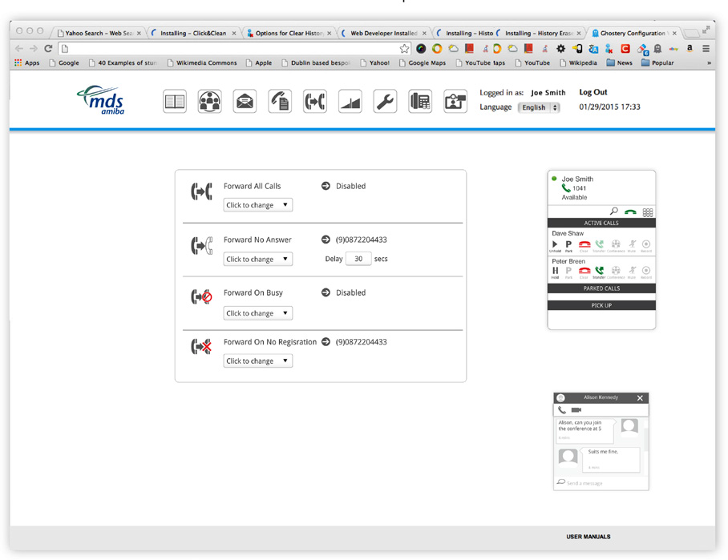The height and width of the screenshot is (560, 728).
Task: Click the green handset call icon
Action: point(630,212)
